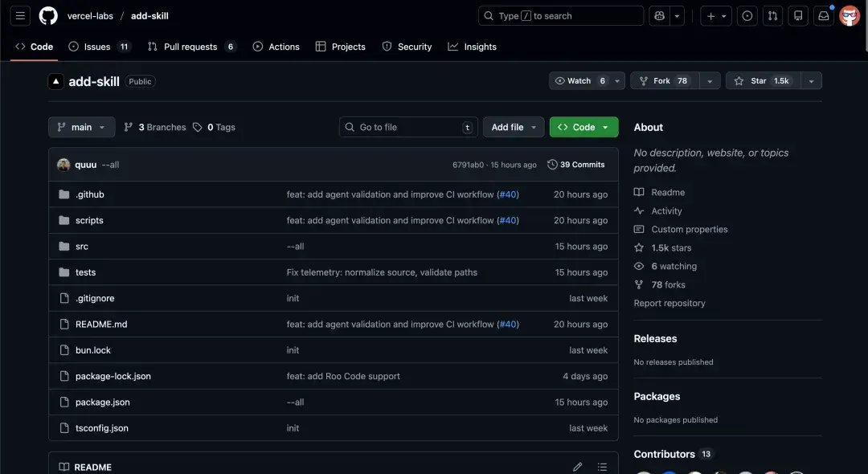Switch to the Pull requests tab
The image size is (868, 474).
(191, 47)
